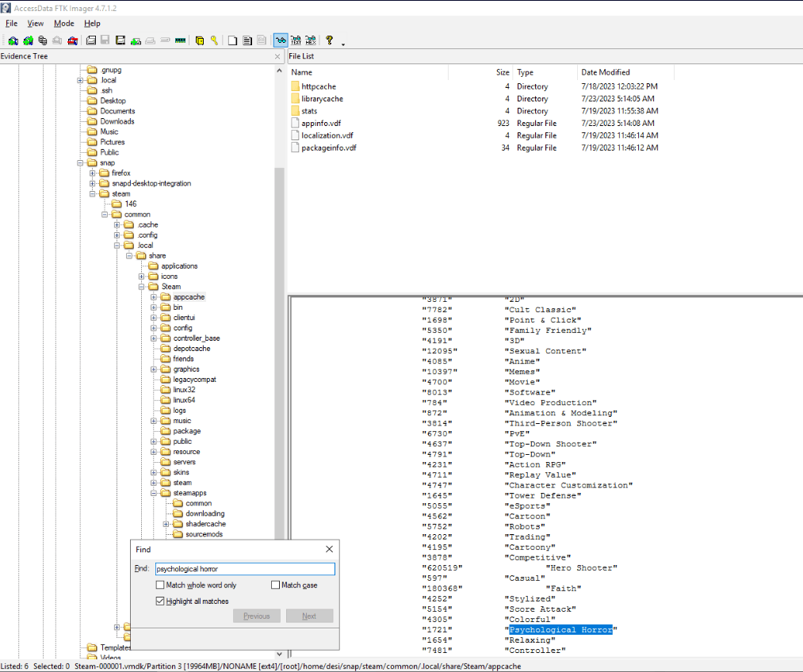Select the librarycache folder icon in File List
Image resolution: width=803 pixels, height=672 pixels.
pos(295,99)
